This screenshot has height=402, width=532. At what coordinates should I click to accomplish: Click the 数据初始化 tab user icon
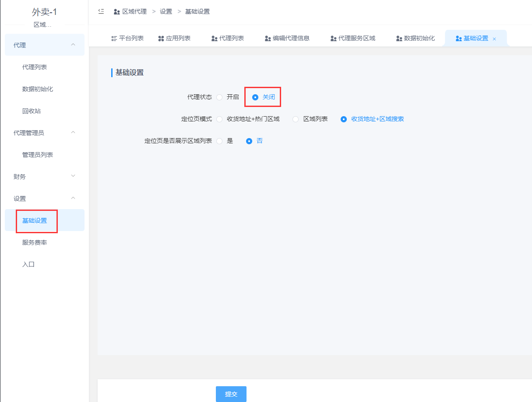point(399,39)
